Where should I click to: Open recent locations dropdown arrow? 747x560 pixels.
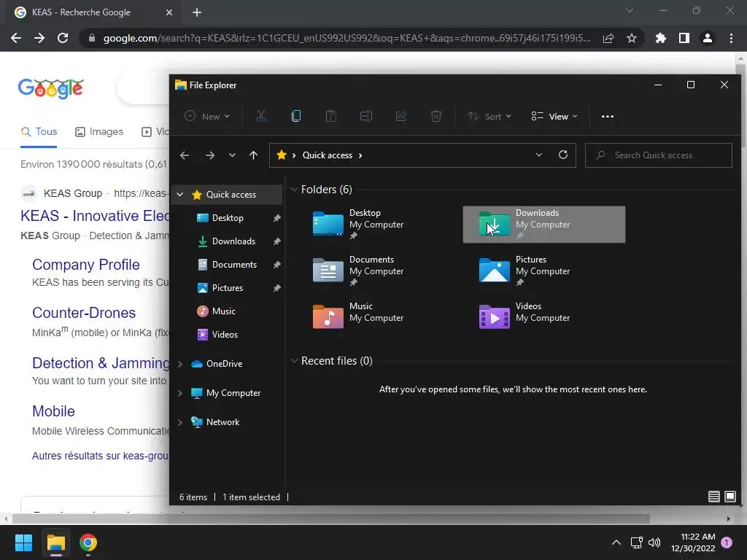(232, 155)
